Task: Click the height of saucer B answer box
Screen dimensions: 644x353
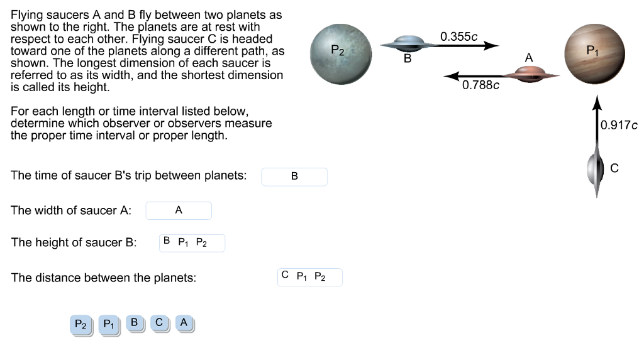Action: coord(192,242)
